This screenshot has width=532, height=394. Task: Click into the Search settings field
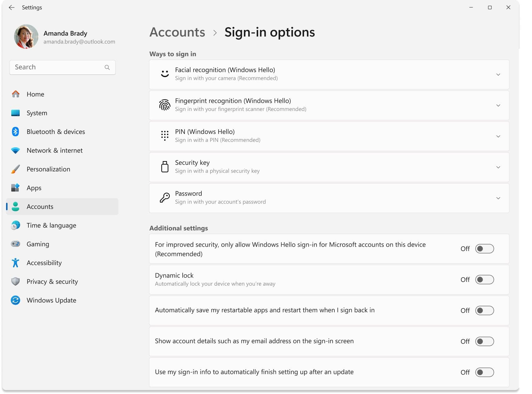tap(62, 67)
